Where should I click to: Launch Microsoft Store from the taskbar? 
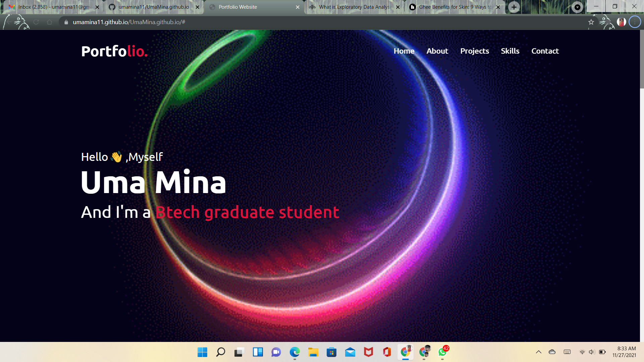pos(332,352)
